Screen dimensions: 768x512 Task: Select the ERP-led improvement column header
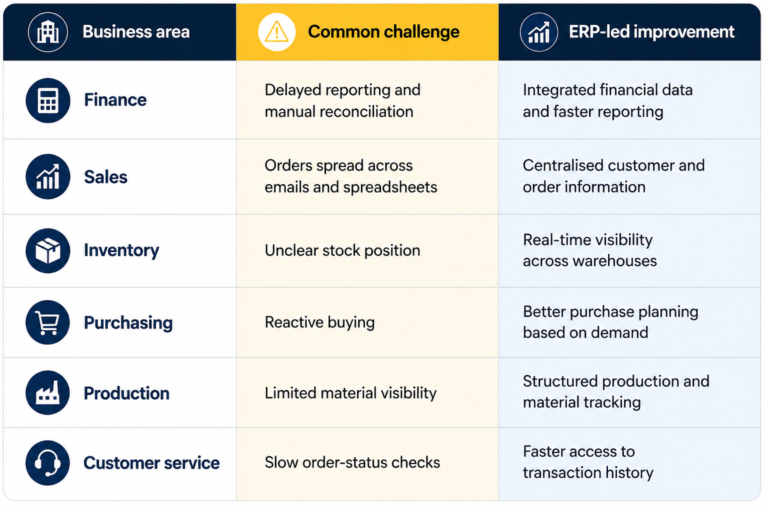pyautogui.click(x=629, y=32)
